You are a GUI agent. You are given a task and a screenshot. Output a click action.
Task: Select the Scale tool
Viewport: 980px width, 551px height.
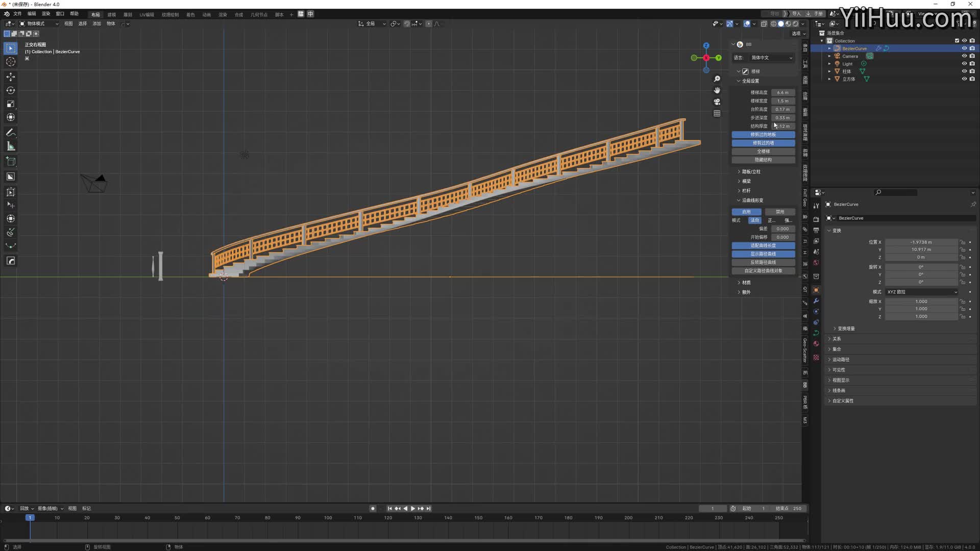pos(10,104)
